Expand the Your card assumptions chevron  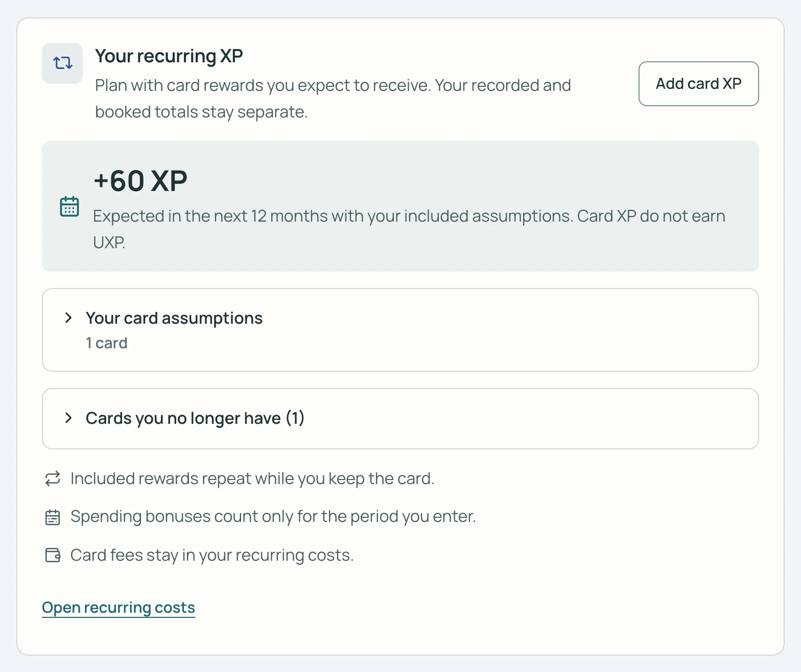point(68,318)
